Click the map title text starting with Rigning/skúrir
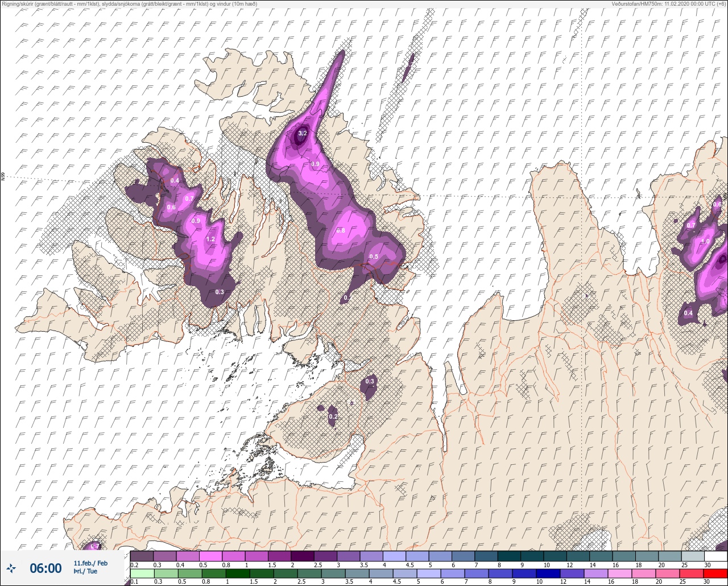The image size is (728, 586). (x=129, y=4)
